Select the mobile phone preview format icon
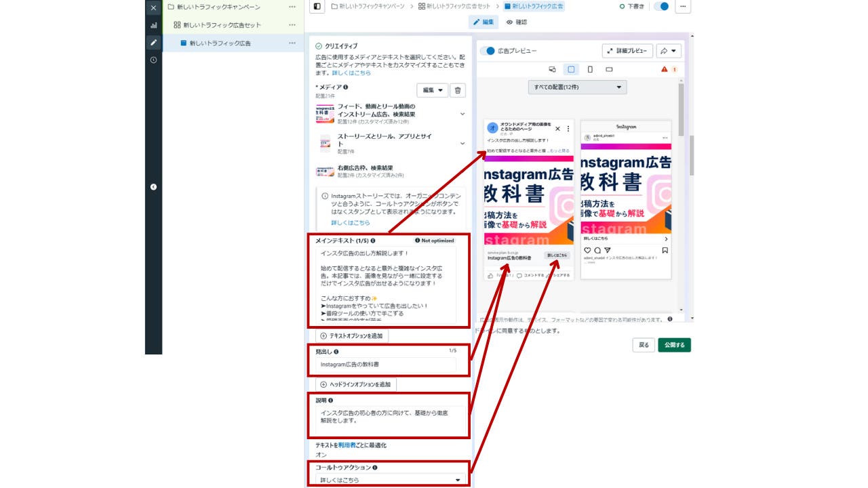The image size is (868, 488). pos(589,69)
